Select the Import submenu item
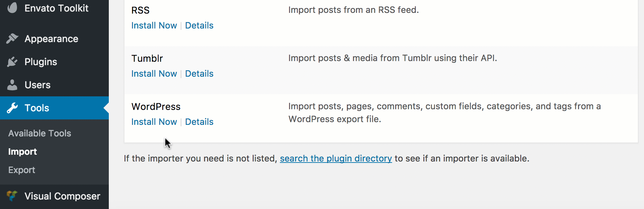Image resolution: width=644 pixels, height=209 pixels. pos(22,152)
